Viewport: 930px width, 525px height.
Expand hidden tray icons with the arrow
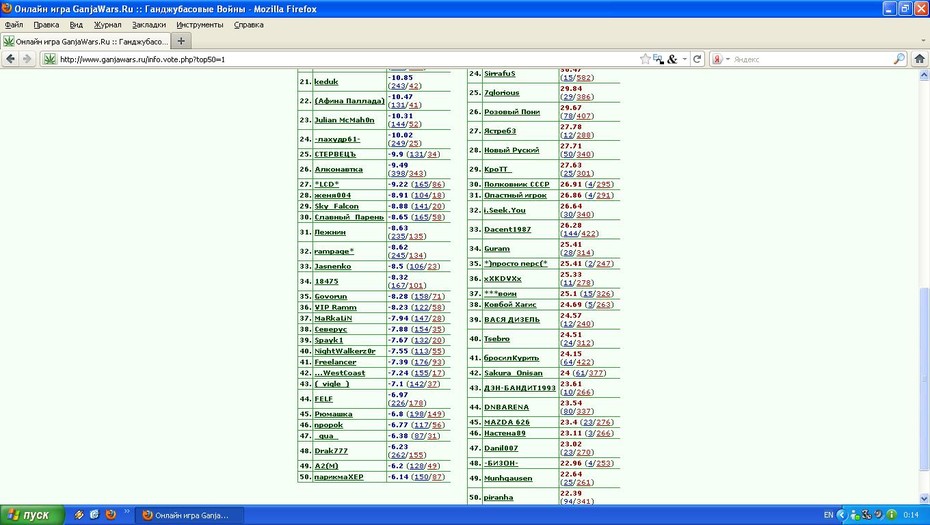(841, 515)
